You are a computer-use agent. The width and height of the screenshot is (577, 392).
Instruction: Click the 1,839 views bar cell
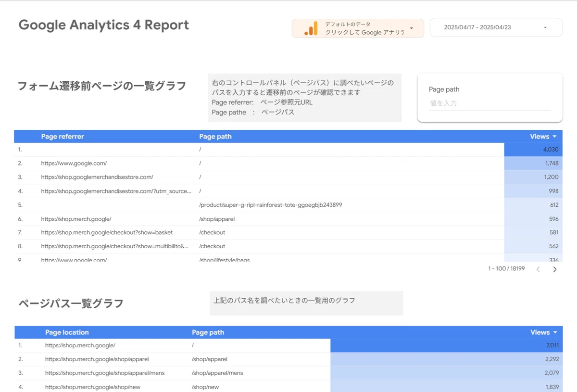(447, 386)
